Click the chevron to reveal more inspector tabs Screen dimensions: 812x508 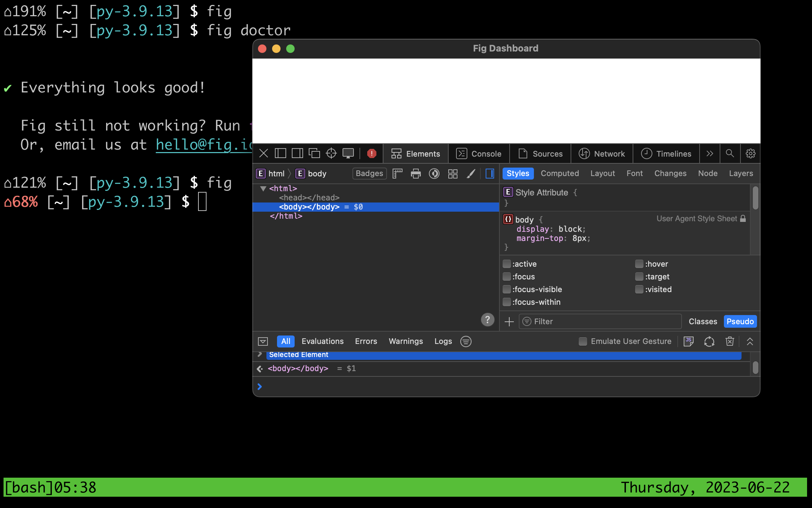pyautogui.click(x=709, y=153)
